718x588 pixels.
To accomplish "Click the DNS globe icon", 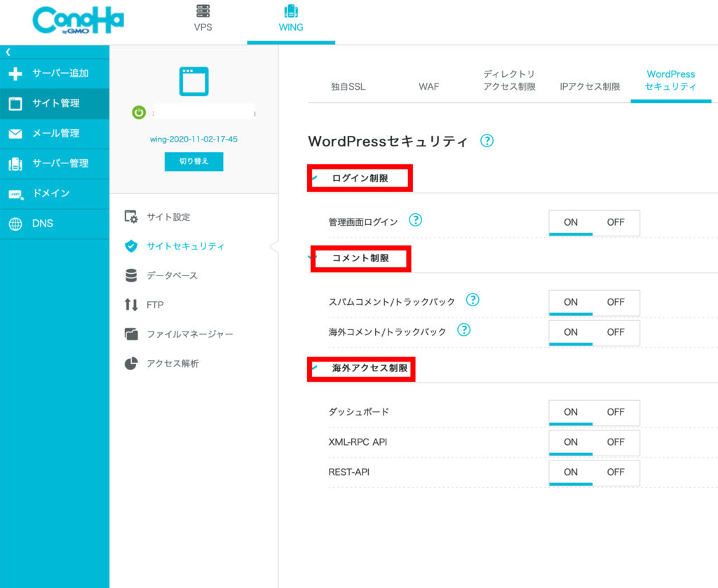I will (15, 224).
